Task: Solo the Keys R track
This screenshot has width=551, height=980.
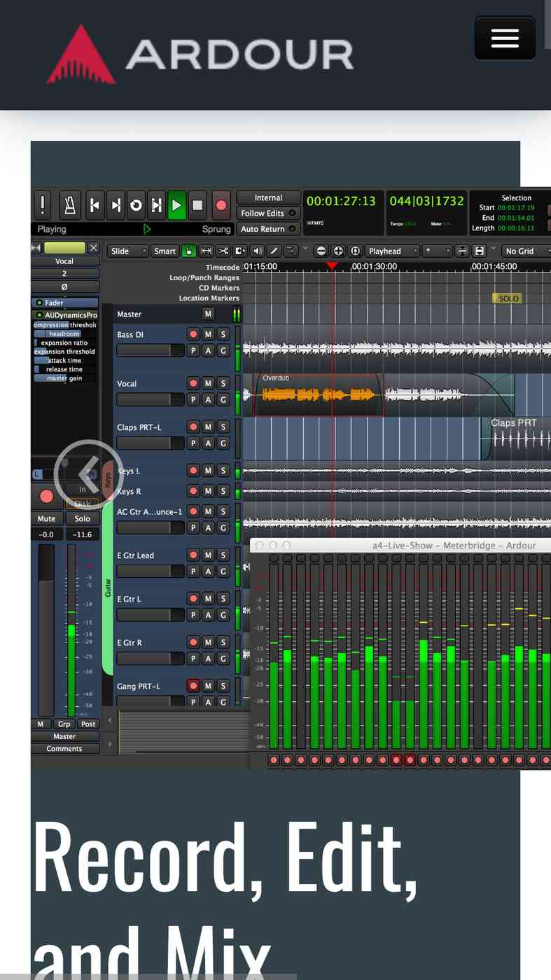Action: [223, 490]
